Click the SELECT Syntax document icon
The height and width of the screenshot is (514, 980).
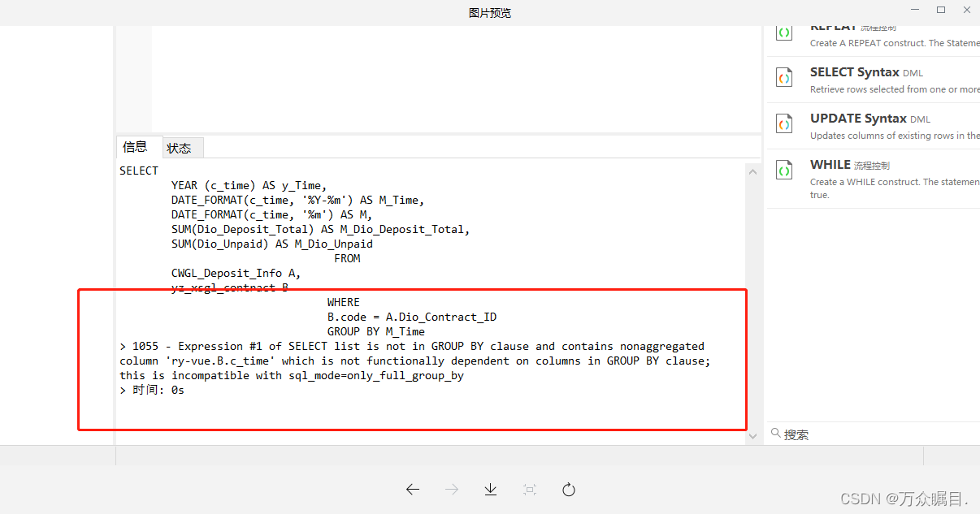tap(783, 77)
